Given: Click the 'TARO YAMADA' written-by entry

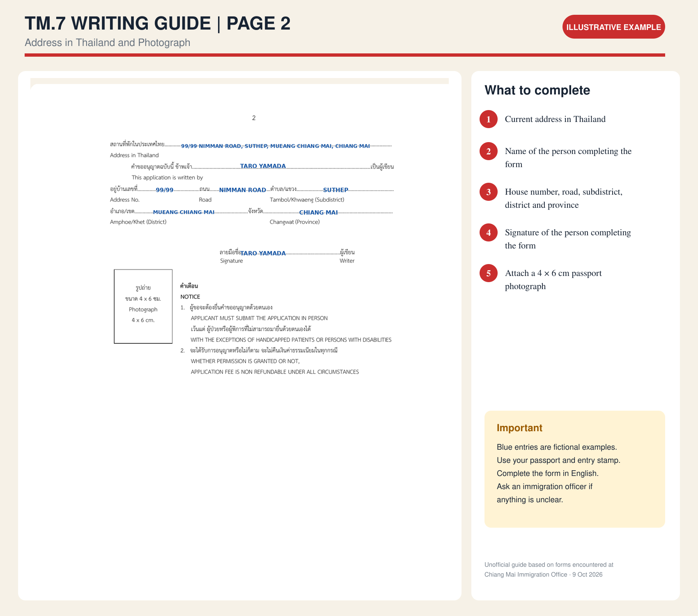Looking at the screenshot, I should point(263,166).
